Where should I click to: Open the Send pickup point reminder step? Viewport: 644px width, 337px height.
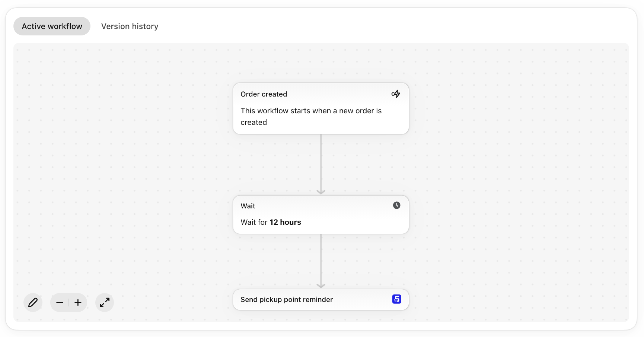point(321,300)
